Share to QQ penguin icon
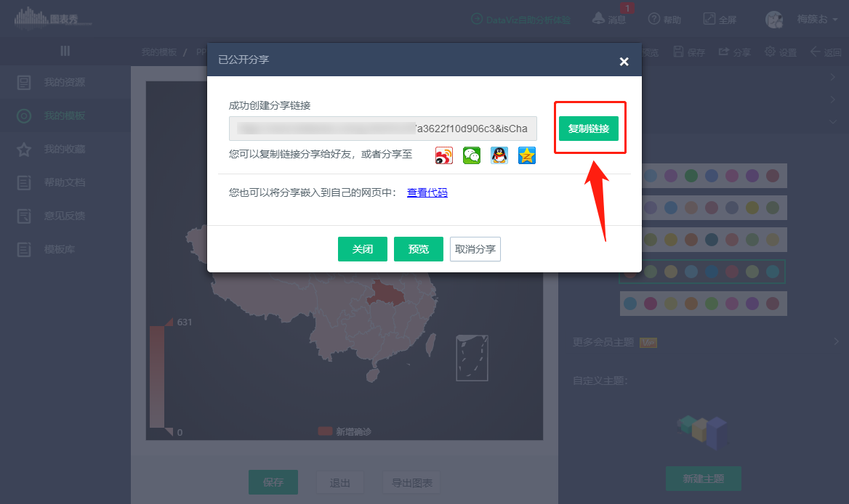Viewport: 849px width, 504px height. coord(499,155)
